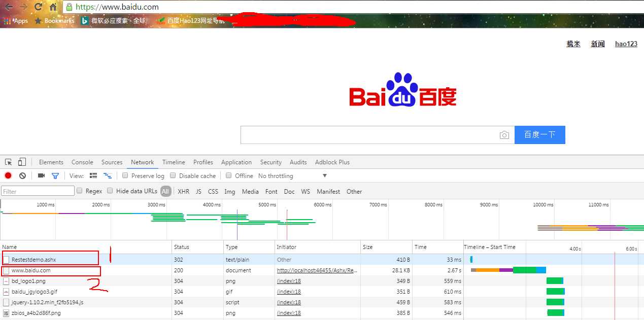
Task: Open the Apps shortcut in bookmarks bar
Action: click(x=16, y=21)
